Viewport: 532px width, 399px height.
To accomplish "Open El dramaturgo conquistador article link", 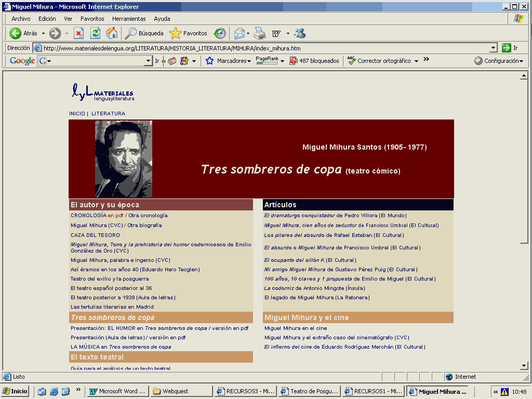I will click(335, 216).
